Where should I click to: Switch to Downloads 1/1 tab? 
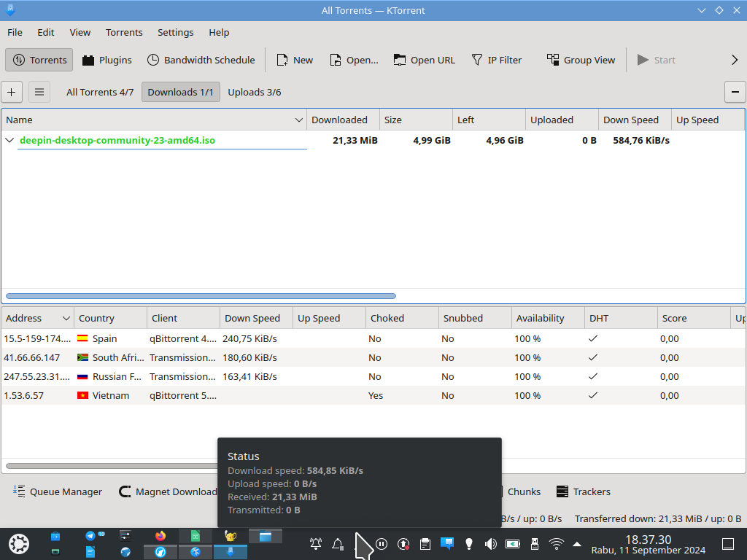(x=181, y=92)
